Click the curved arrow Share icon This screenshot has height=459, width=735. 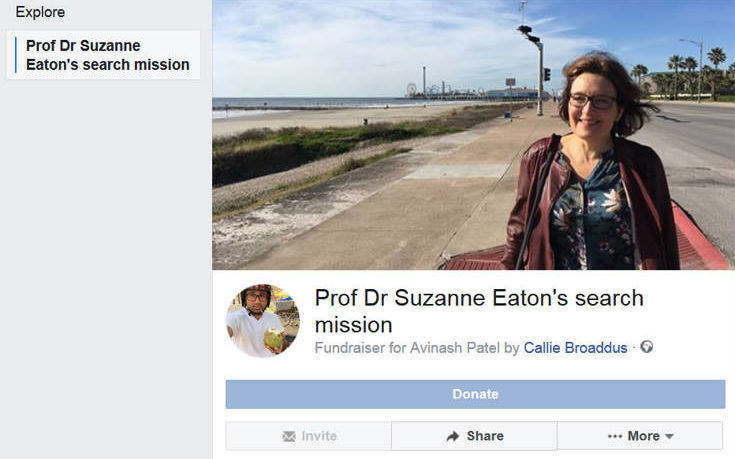pos(453,436)
